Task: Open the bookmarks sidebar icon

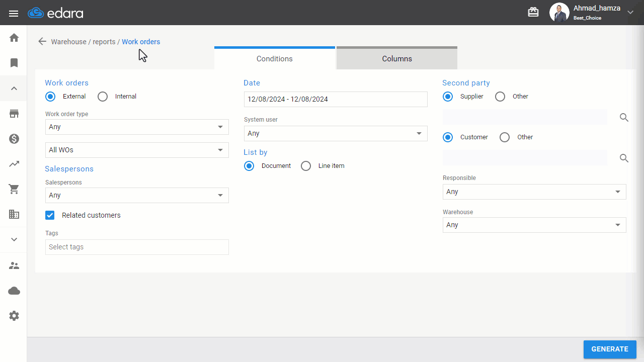Action: [14, 63]
